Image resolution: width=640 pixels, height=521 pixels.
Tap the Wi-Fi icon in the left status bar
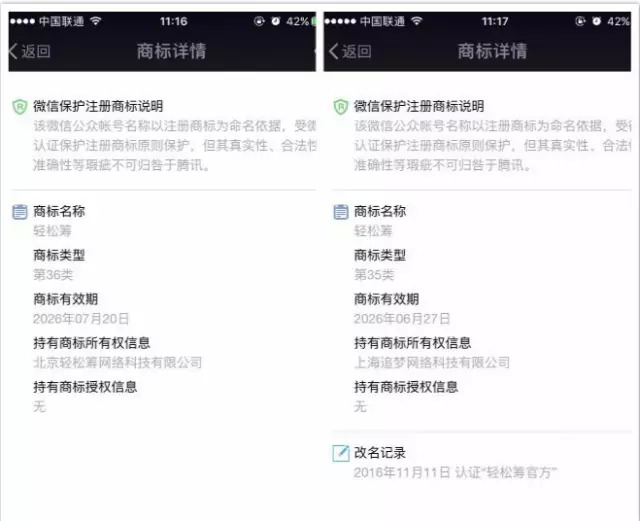pos(96,21)
